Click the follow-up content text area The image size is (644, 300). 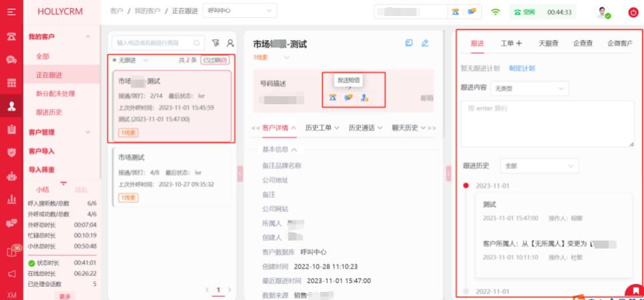click(547, 124)
